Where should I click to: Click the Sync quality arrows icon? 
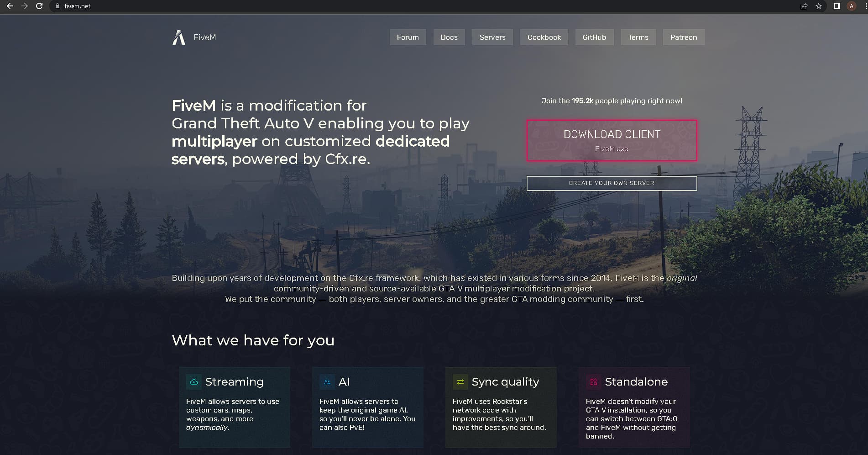click(460, 382)
